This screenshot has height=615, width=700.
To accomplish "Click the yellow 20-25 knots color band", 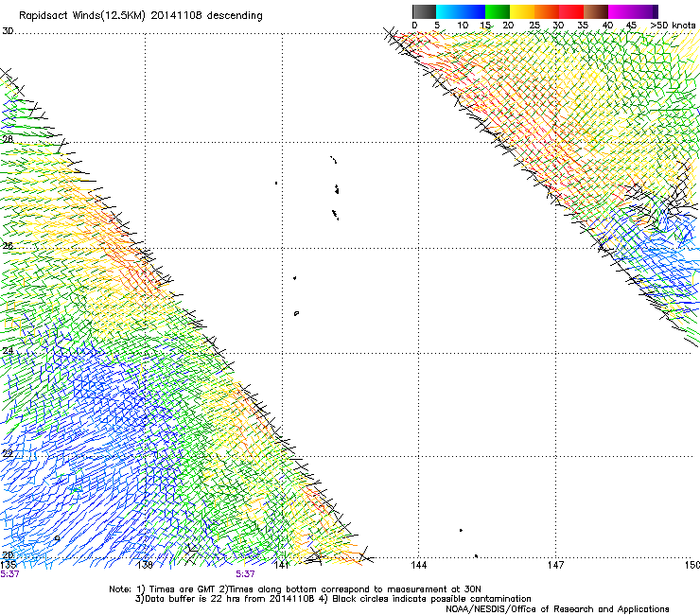I will pos(522,11).
